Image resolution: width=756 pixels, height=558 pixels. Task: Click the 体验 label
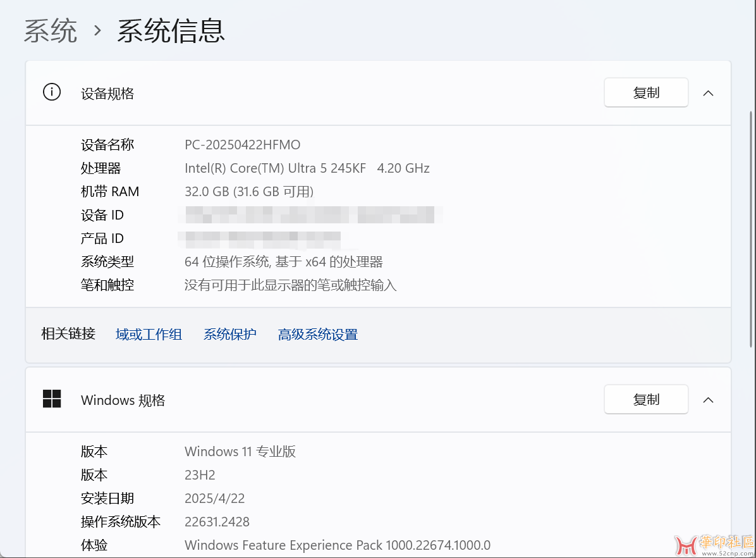coord(94,545)
